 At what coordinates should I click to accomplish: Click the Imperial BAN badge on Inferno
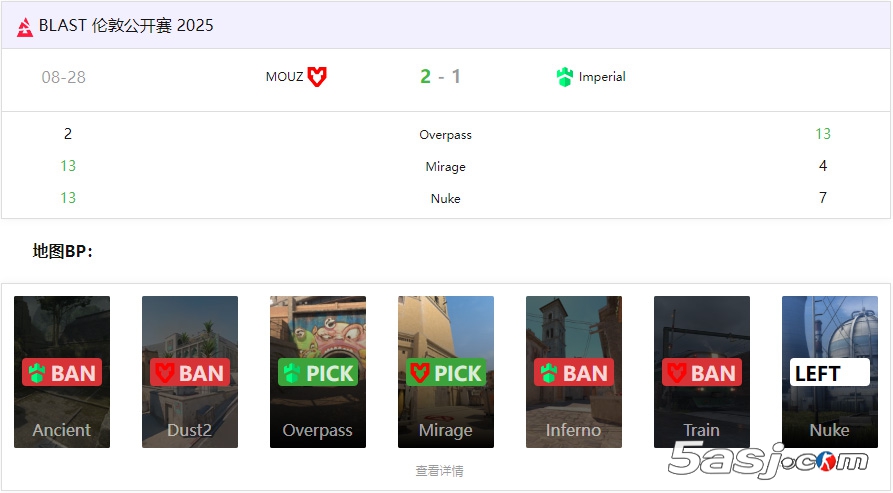574,373
